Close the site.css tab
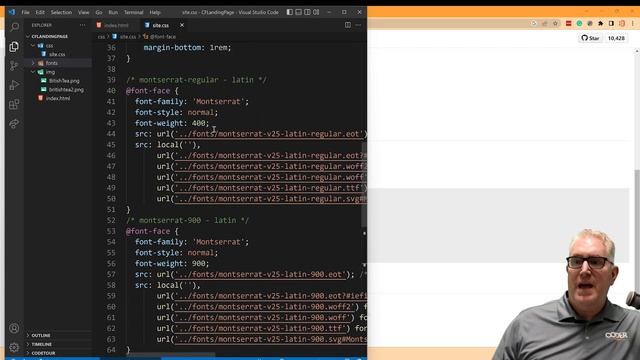This screenshot has height=360, width=640. tap(182, 25)
